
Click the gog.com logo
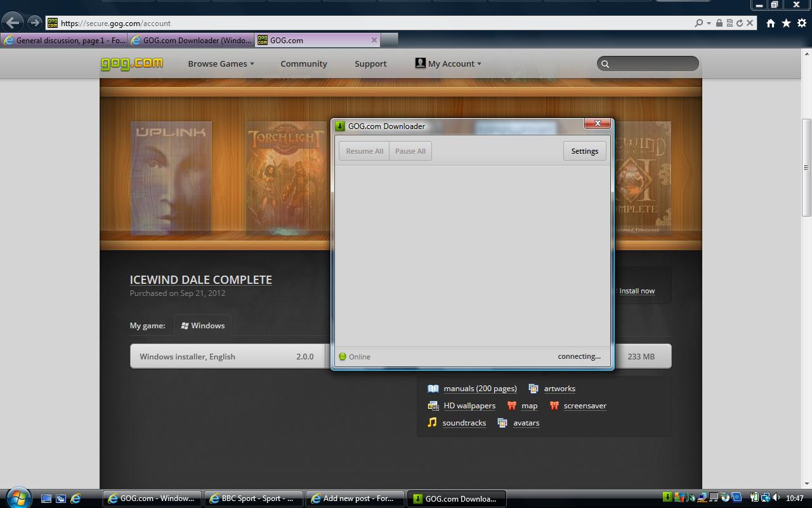coord(132,63)
